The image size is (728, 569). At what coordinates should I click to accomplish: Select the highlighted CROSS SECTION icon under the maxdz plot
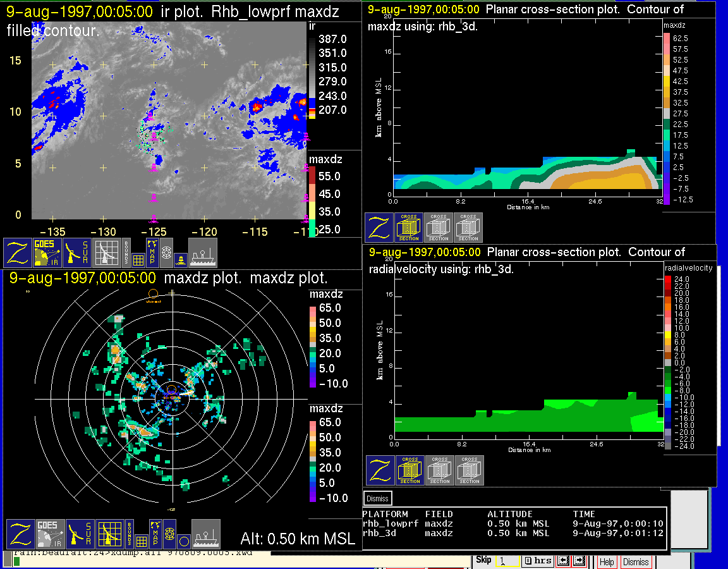409,228
